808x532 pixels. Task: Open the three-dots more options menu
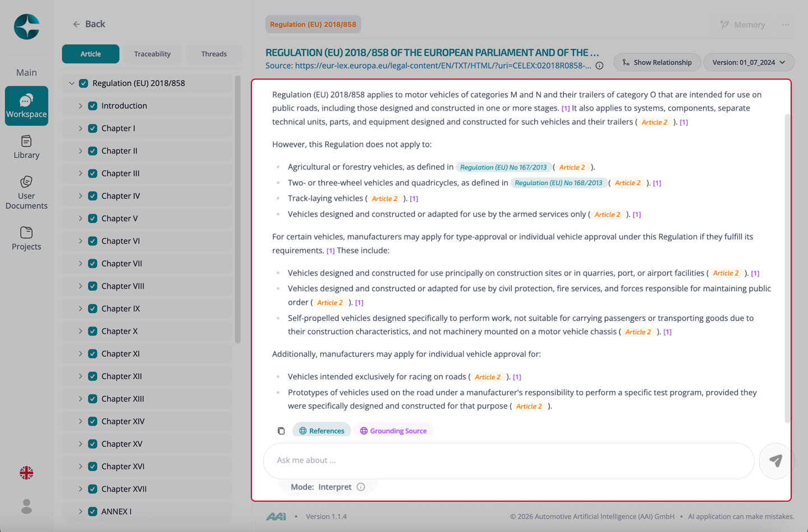786,25
